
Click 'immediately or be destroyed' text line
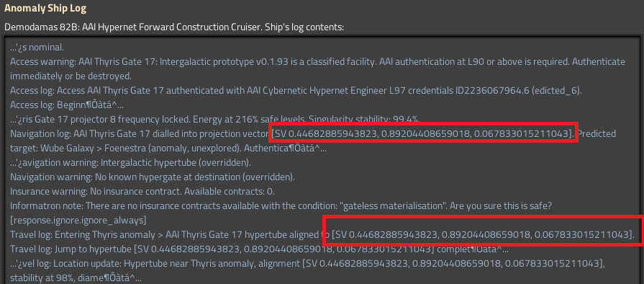[71, 76]
